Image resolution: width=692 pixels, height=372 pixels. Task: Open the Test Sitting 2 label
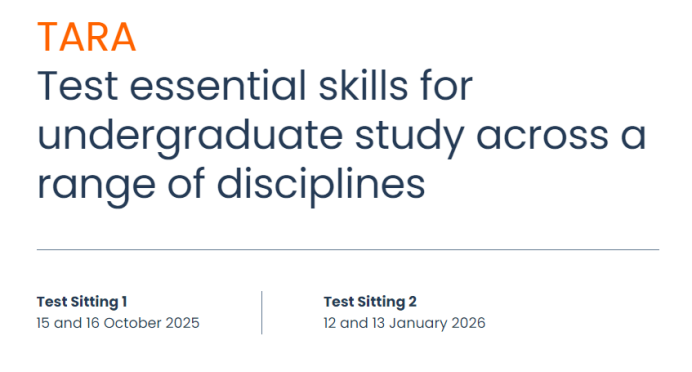370,302
